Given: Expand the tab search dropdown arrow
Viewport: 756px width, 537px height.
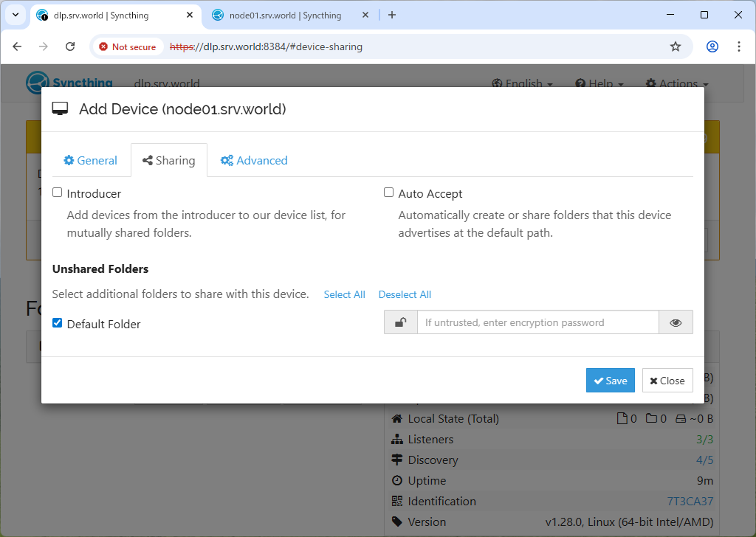Looking at the screenshot, I should (x=15, y=15).
